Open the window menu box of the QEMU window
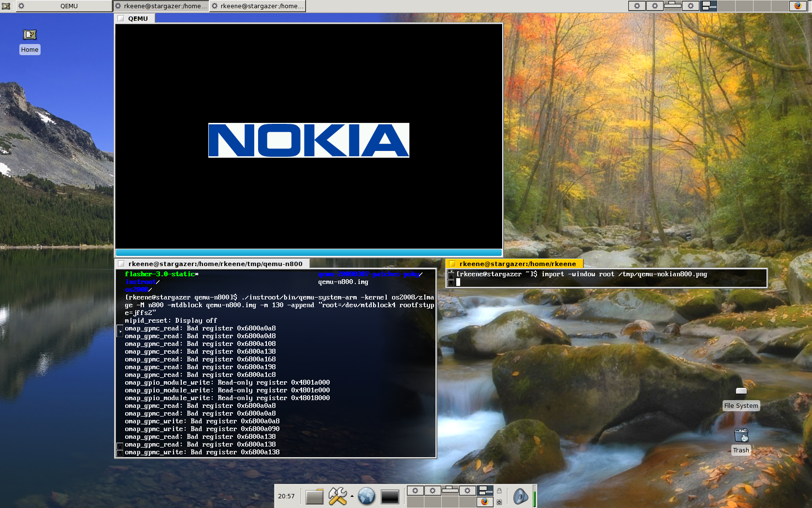This screenshot has height=508, width=812. [x=121, y=18]
